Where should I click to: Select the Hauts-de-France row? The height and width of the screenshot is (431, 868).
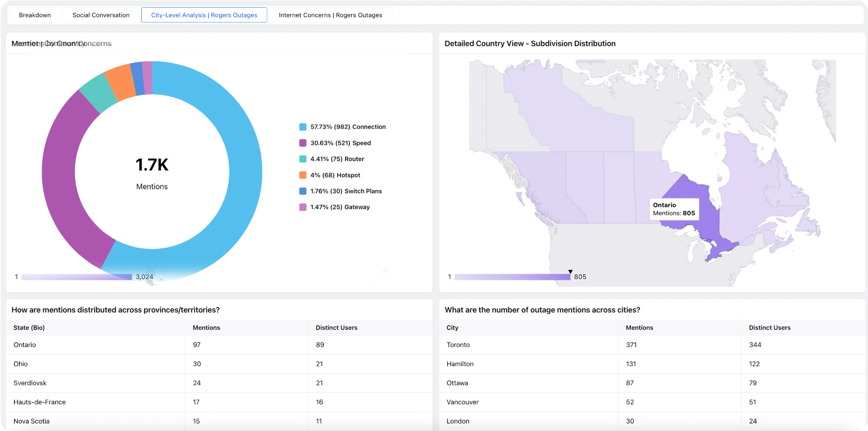219,402
